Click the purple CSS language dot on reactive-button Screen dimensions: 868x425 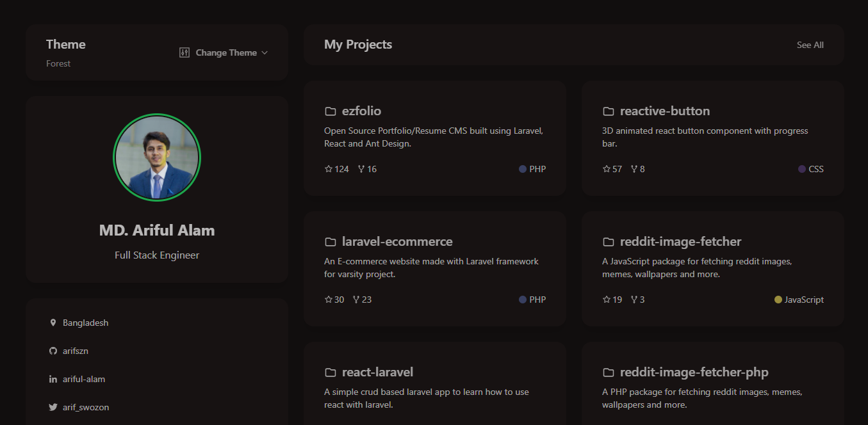(x=802, y=168)
